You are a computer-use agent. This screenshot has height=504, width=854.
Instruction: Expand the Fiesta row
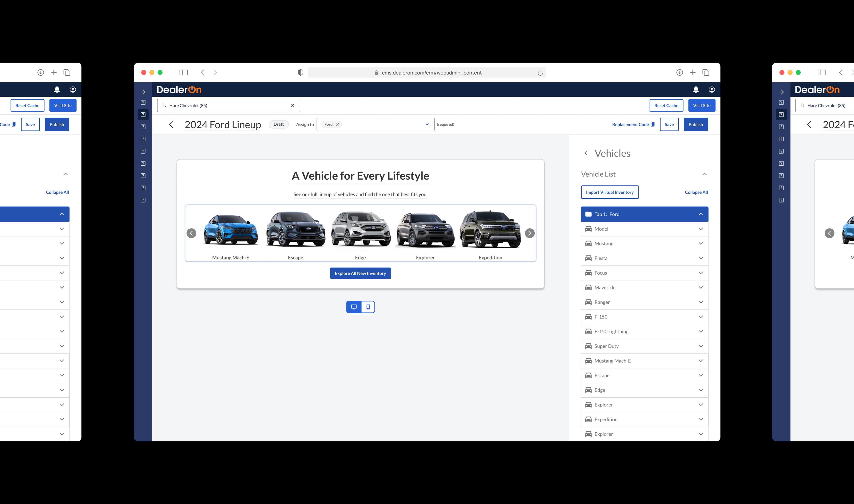(701, 258)
